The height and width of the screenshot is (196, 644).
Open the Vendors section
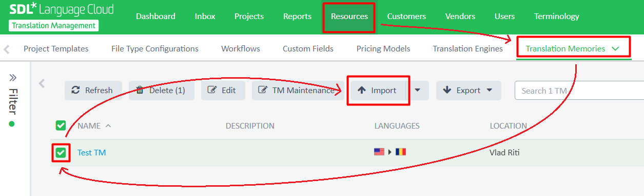460,16
